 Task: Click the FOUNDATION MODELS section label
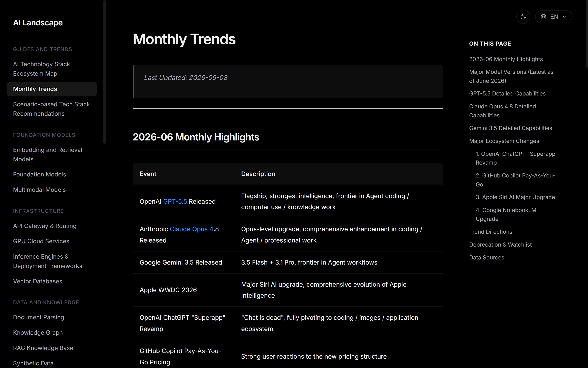44,135
